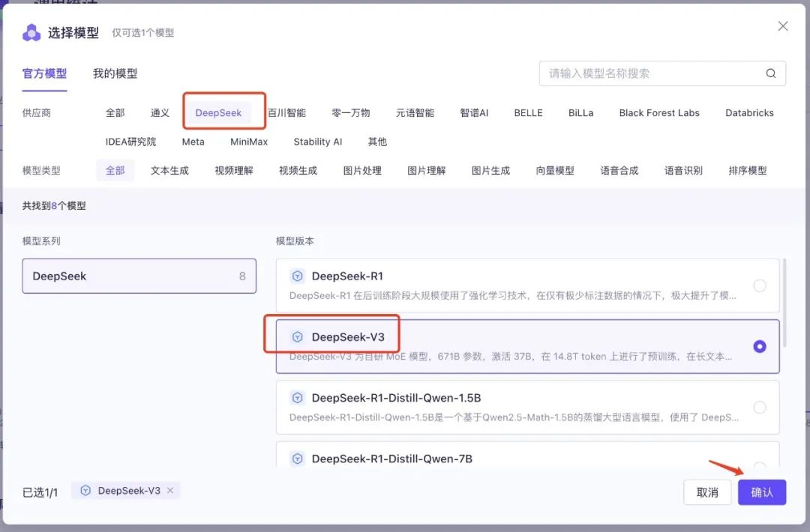The width and height of the screenshot is (810, 532).
Task: Click the DeepSeek-R1-Distill-Qwen-1.5B description text
Action: coord(514,417)
